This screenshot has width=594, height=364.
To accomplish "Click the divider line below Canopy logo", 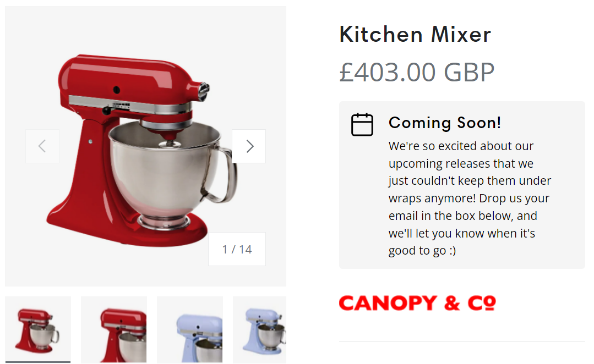I will [x=462, y=341].
